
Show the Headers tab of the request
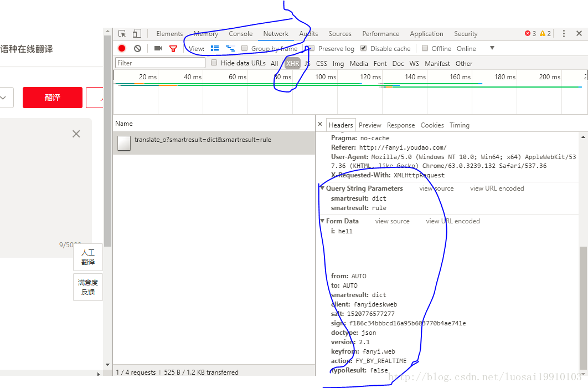341,125
